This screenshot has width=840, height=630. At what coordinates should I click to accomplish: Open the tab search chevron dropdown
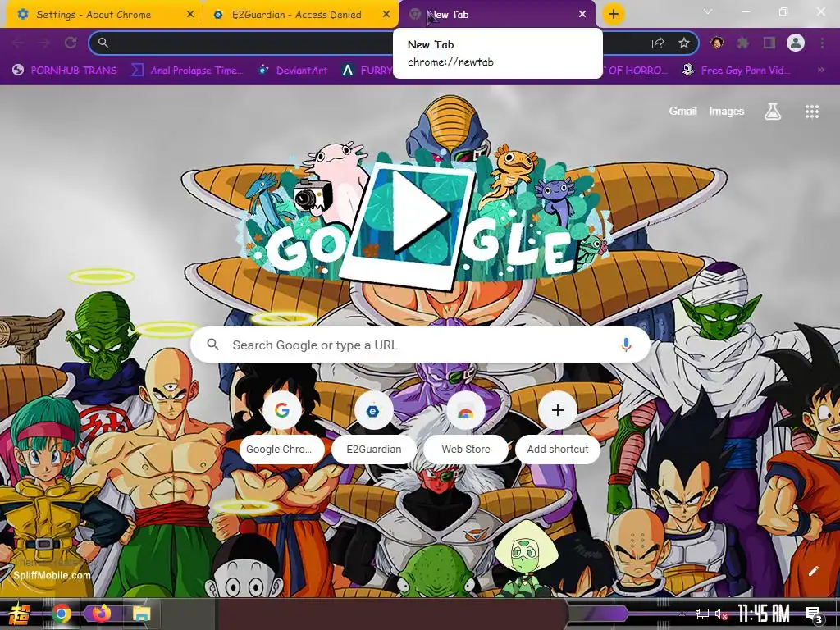coord(708,11)
